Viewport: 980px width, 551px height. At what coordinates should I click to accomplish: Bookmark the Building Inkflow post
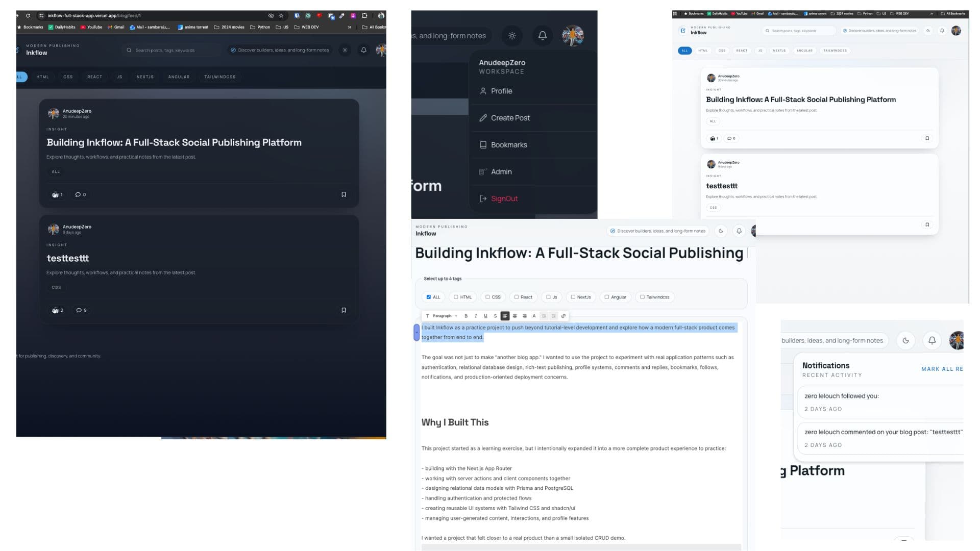344,194
